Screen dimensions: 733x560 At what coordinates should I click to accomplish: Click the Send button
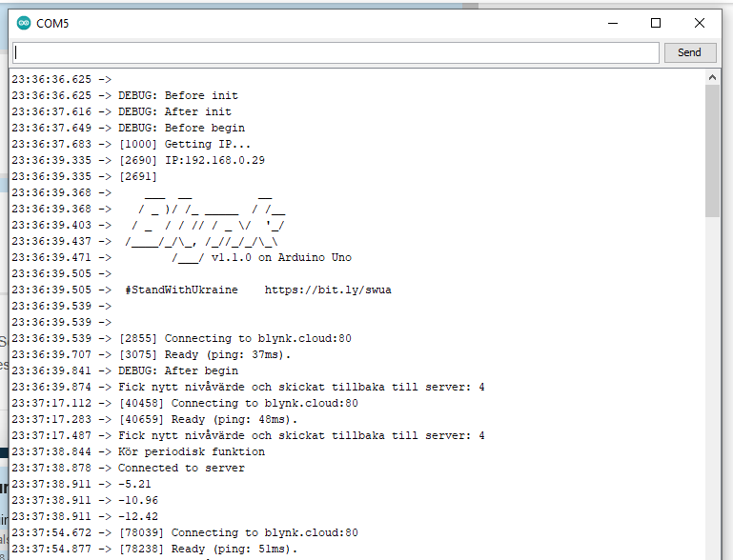pos(690,52)
